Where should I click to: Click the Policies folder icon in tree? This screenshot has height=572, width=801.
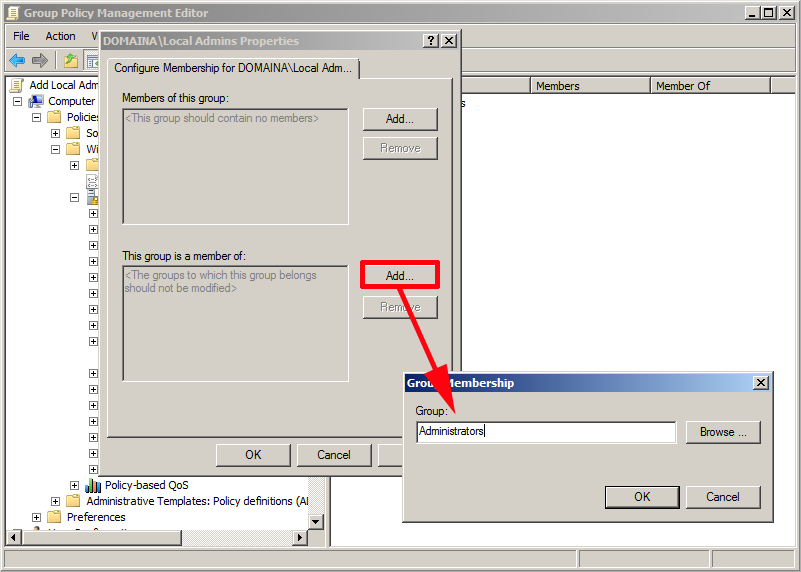click(54, 117)
